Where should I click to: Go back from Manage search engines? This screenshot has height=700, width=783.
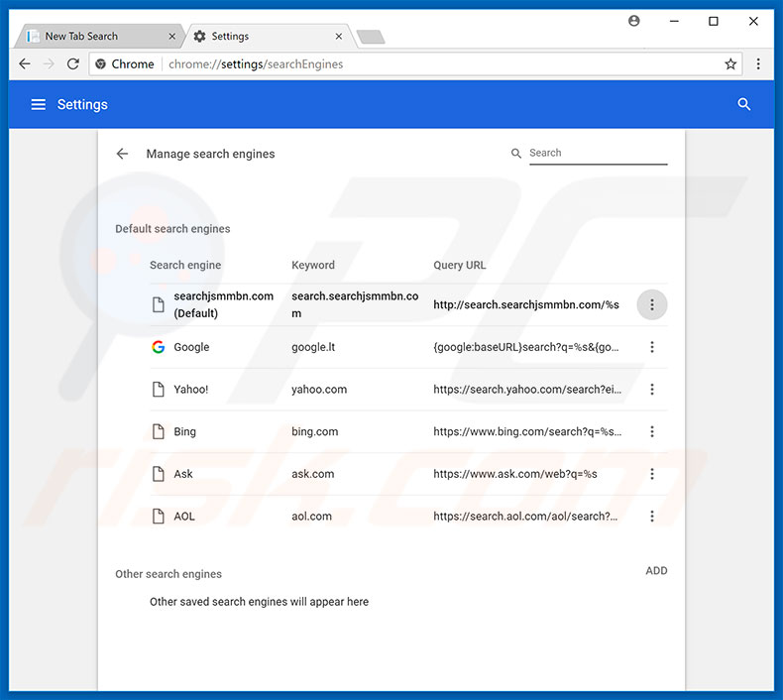[x=122, y=154]
